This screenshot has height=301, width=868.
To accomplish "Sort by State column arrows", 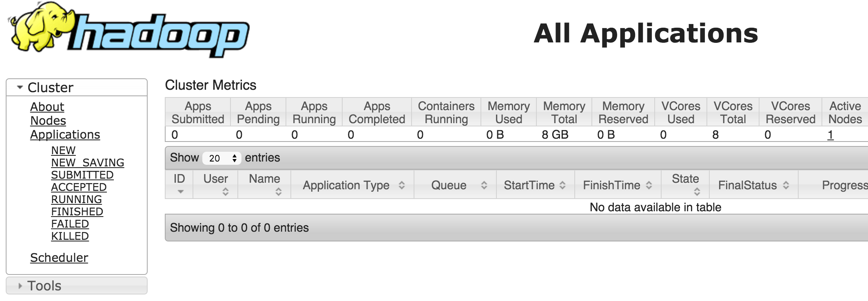I will [x=697, y=192].
